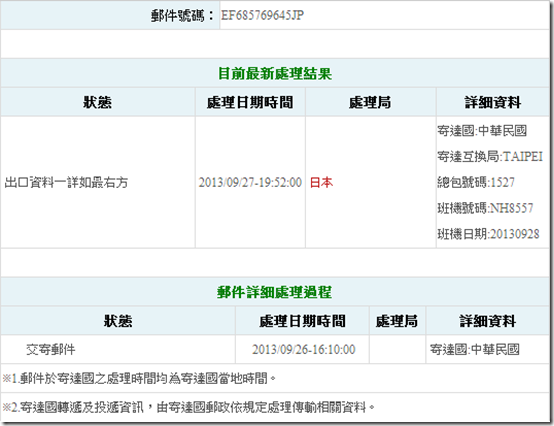Click 寄達國:中華民國 in latest result table
The width and height of the screenshot is (554, 426).
pos(482,131)
